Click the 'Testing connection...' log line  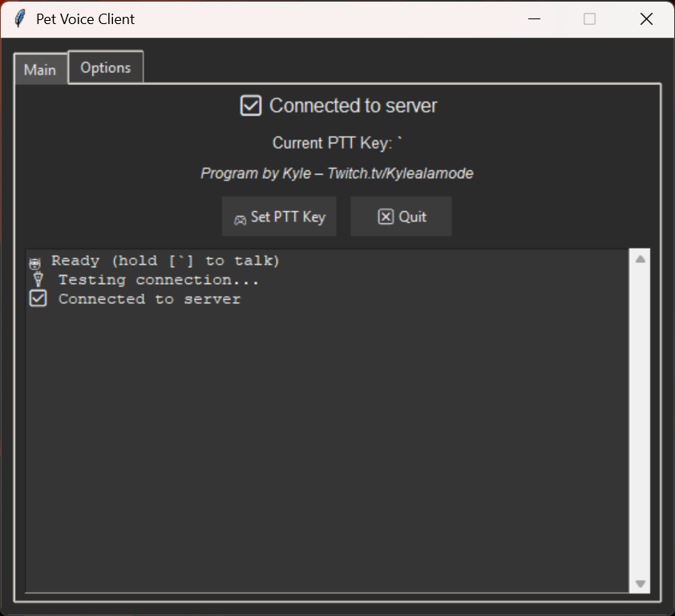tap(159, 280)
